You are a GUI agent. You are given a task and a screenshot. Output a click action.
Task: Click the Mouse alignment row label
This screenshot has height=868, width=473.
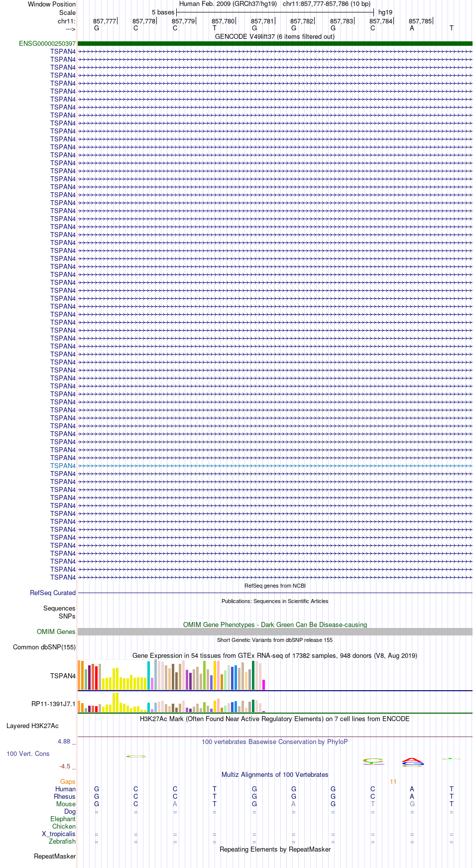point(66,804)
